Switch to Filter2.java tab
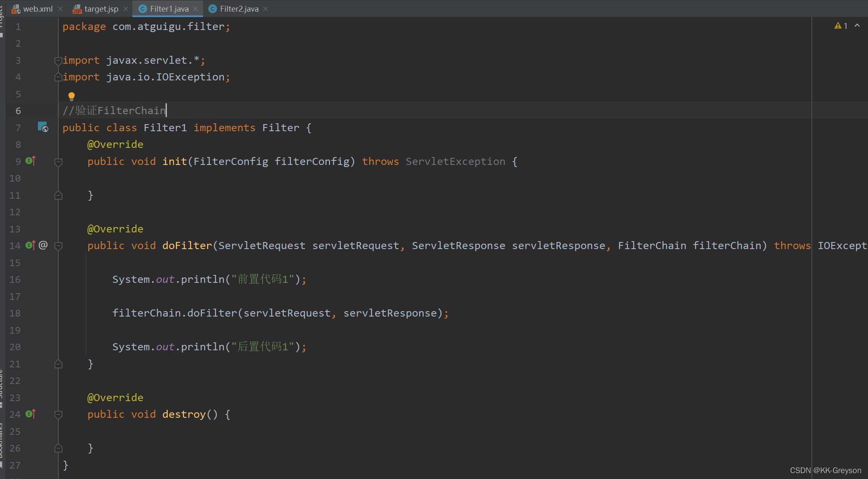Image resolution: width=868 pixels, height=479 pixels. 239,8
